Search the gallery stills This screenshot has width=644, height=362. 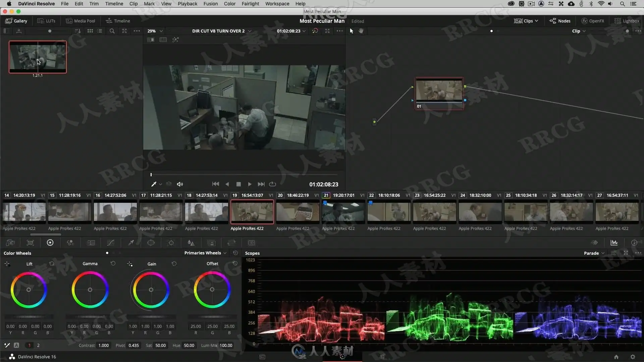pyautogui.click(x=112, y=31)
